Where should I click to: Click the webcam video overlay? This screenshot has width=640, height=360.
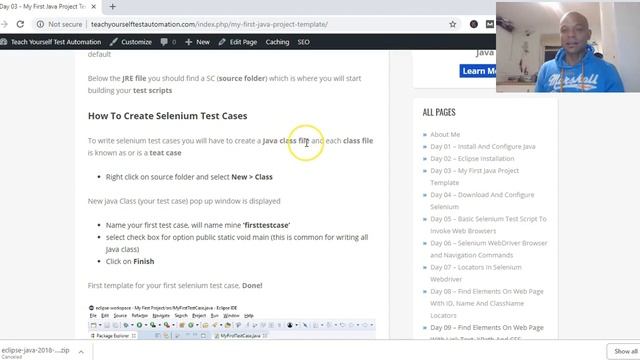(x=568, y=47)
